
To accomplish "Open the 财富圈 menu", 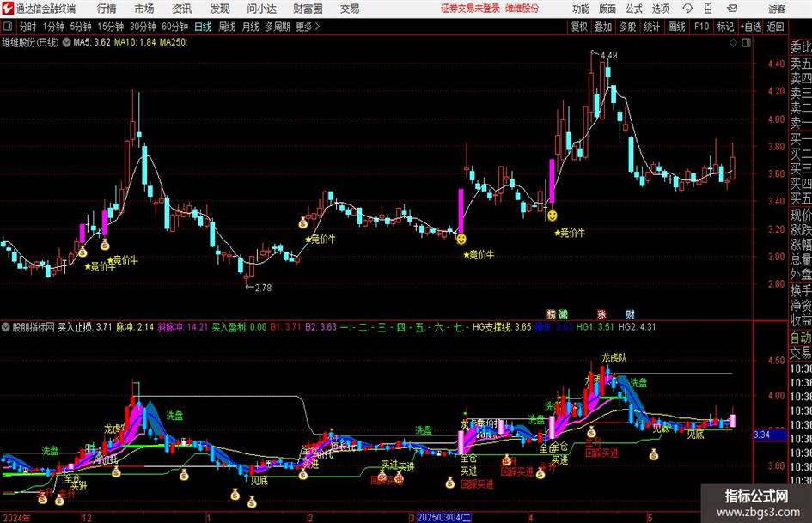I will [x=308, y=9].
